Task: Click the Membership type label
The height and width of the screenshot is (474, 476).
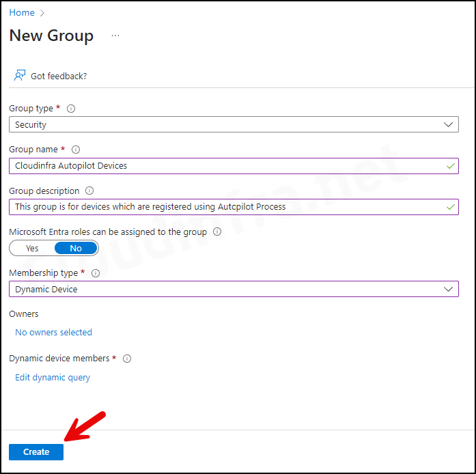Action: pos(44,273)
